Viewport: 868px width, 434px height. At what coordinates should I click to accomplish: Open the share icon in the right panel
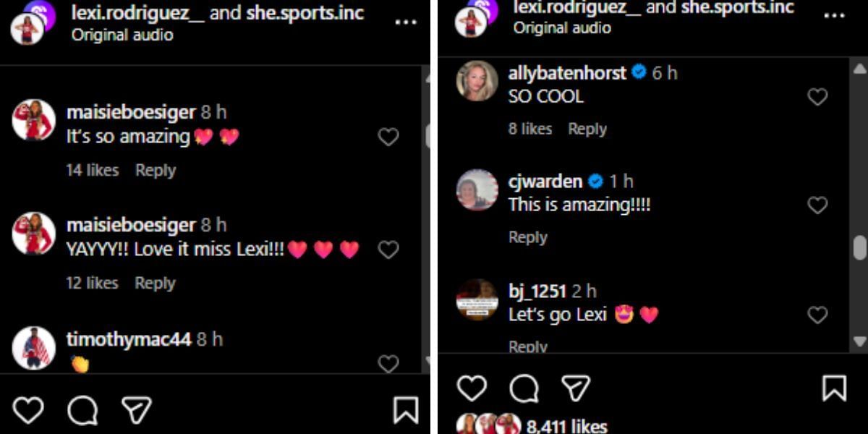point(576,387)
